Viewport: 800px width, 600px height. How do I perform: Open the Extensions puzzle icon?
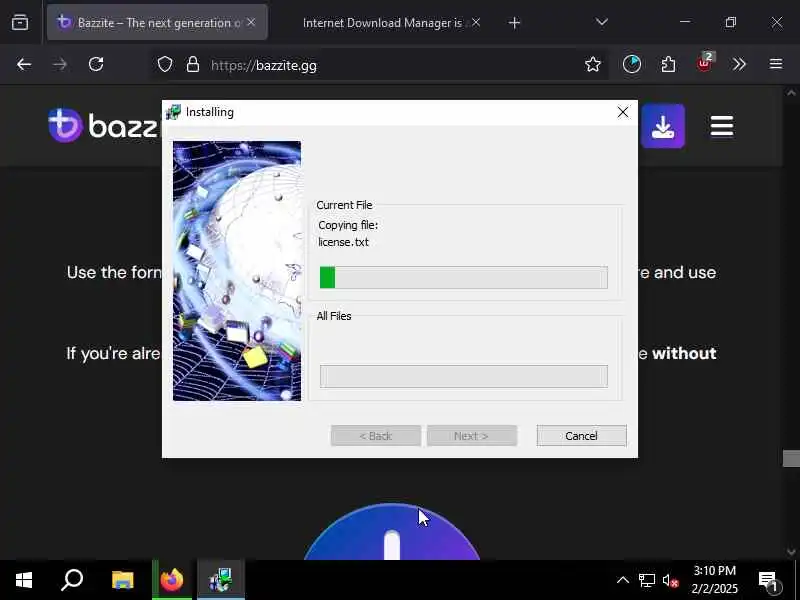(668, 64)
